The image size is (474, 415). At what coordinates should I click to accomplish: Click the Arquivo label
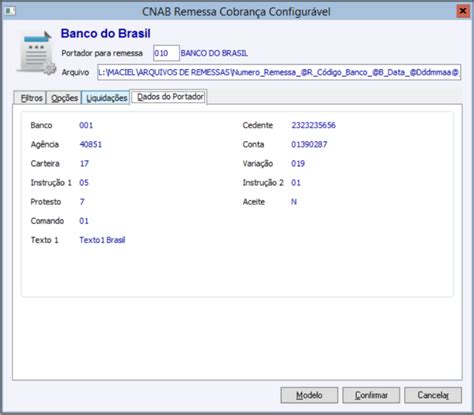75,72
